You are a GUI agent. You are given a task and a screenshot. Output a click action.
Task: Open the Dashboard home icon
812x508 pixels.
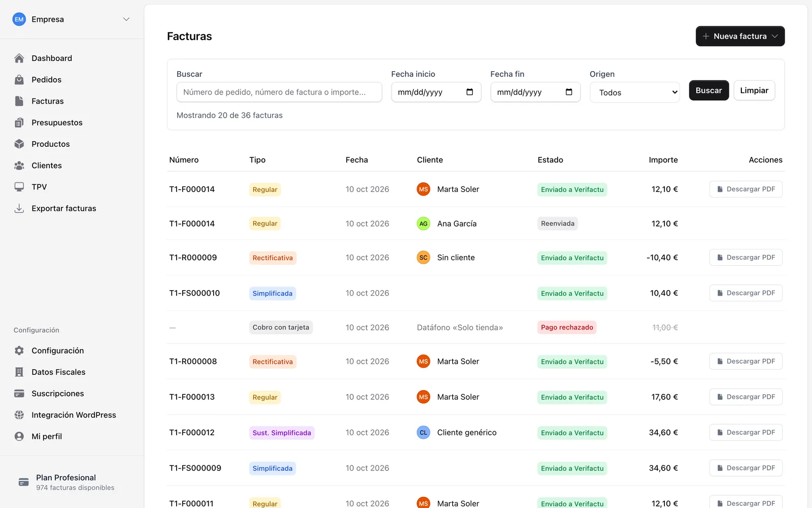[19, 58]
